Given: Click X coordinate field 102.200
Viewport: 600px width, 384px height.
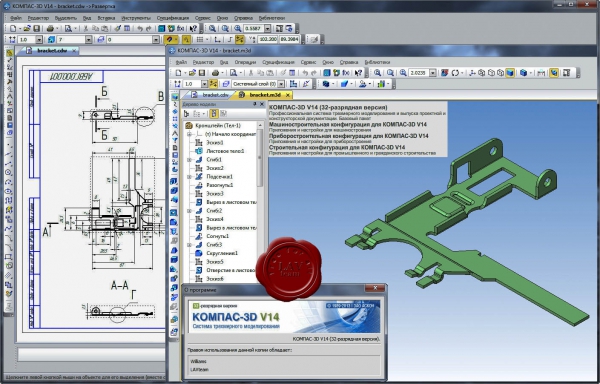Looking at the screenshot, I should [268, 39].
